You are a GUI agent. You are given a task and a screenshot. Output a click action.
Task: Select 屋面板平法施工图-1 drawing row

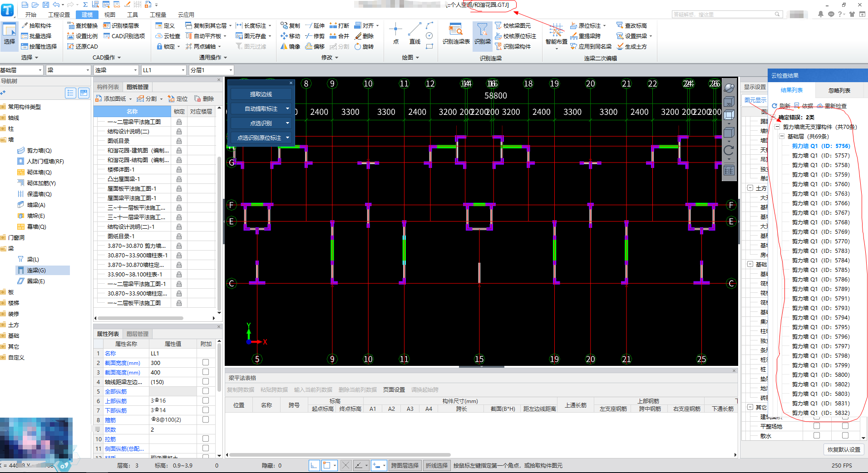click(132, 188)
